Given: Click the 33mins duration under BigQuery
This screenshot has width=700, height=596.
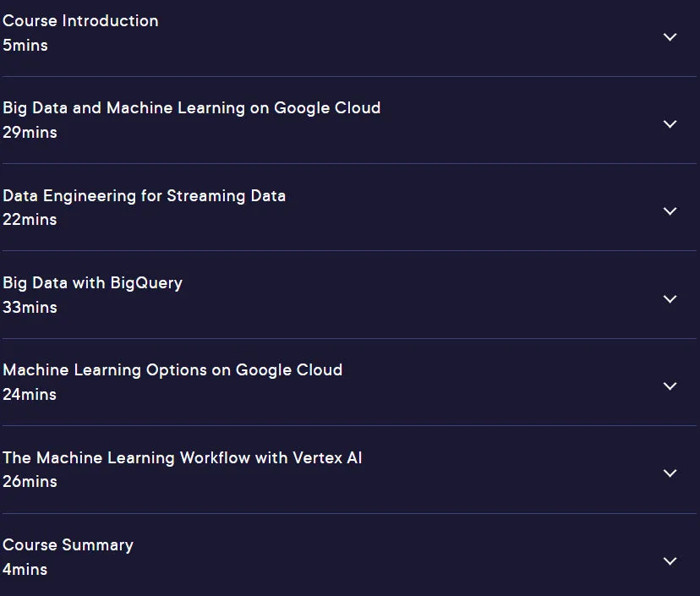Looking at the screenshot, I should [30, 308].
